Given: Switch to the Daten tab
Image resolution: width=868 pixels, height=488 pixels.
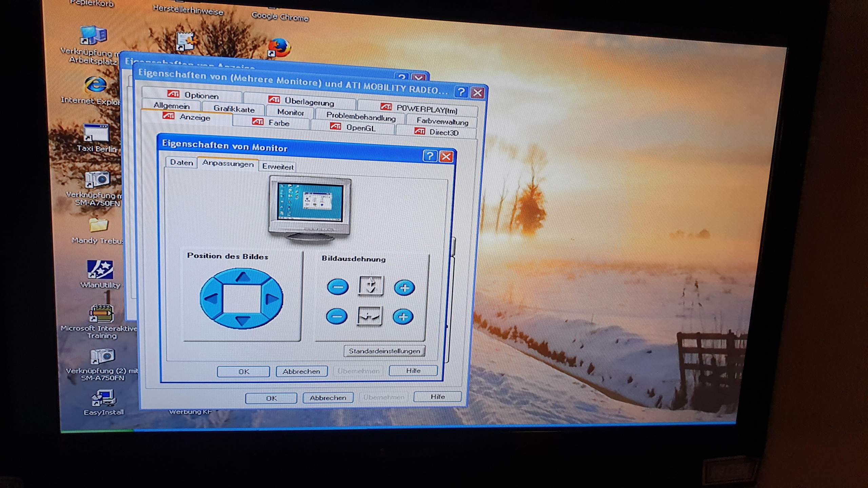Looking at the screenshot, I should click(181, 162).
